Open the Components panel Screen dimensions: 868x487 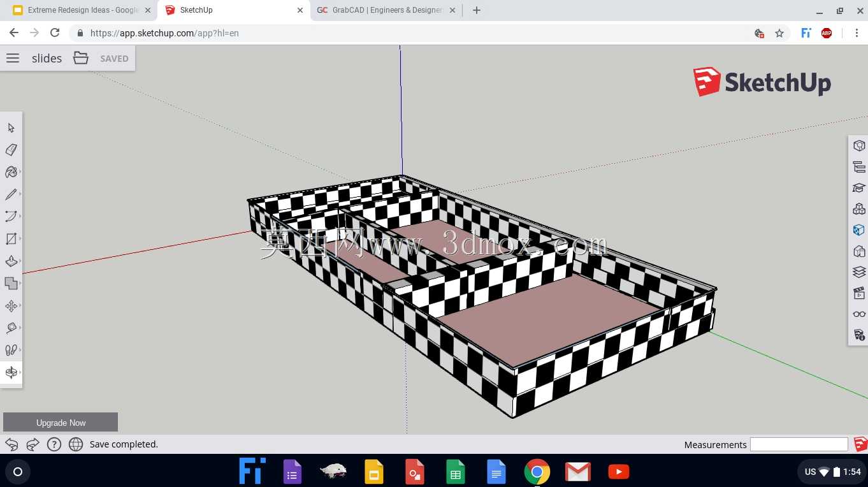(x=859, y=208)
